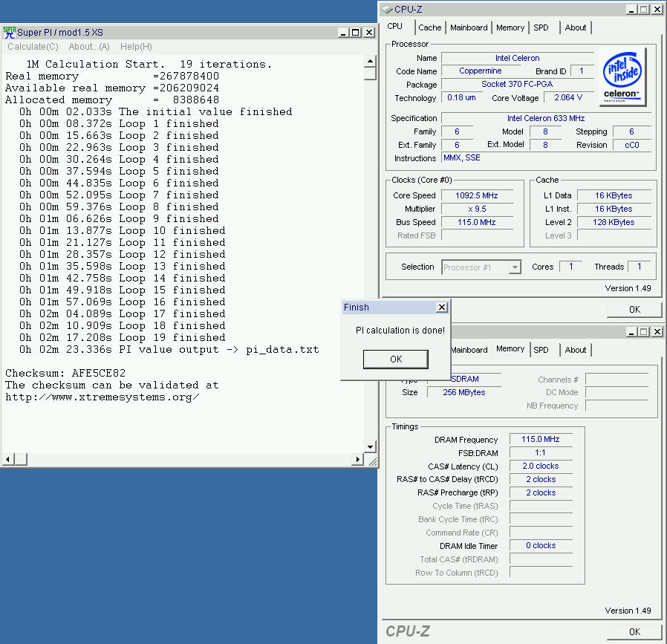Click the DRAM Idle Timer value 0 clocks
Viewport: 667px width, 644px height.
point(541,546)
